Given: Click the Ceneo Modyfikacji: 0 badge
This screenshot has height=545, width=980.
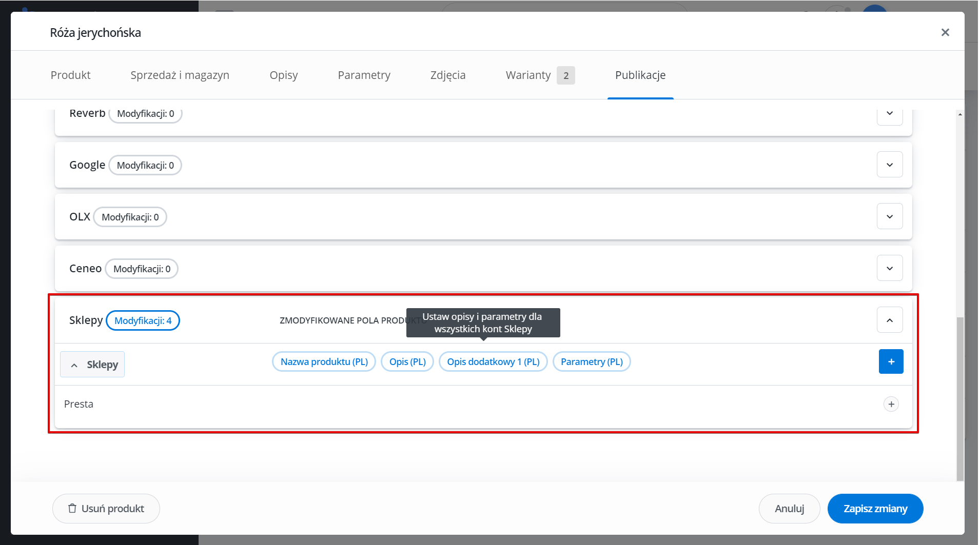Looking at the screenshot, I should pyautogui.click(x=142, y=269).
